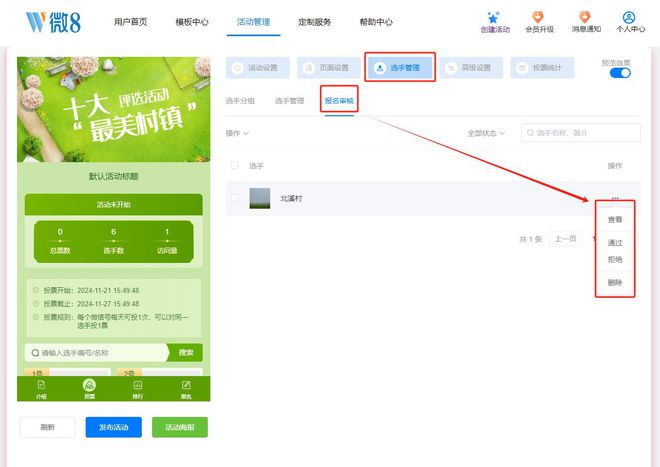Switch to the 选手管理 sub-tab
660x467 pixels.
[x=290, y=101]
